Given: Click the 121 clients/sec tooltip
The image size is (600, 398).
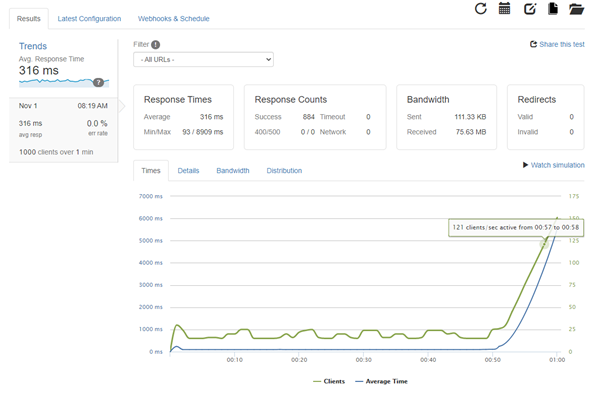Looking at the screenshot, I should [x=516, y=228].
